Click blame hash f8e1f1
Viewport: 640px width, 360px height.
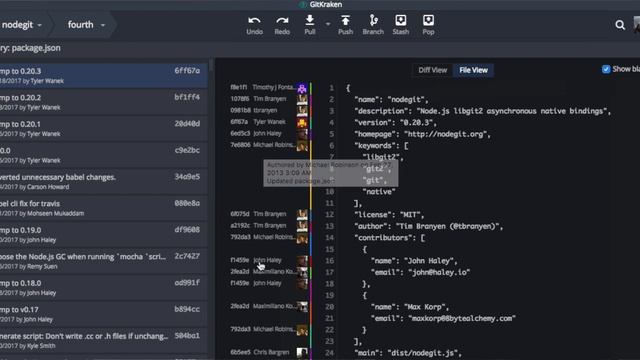[x=239, y=87]
